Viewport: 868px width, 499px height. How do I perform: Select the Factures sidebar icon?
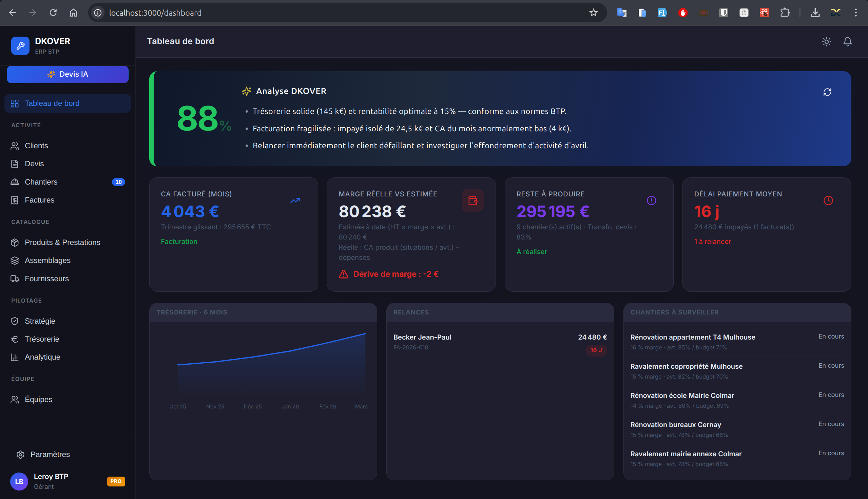pos(15,200)
